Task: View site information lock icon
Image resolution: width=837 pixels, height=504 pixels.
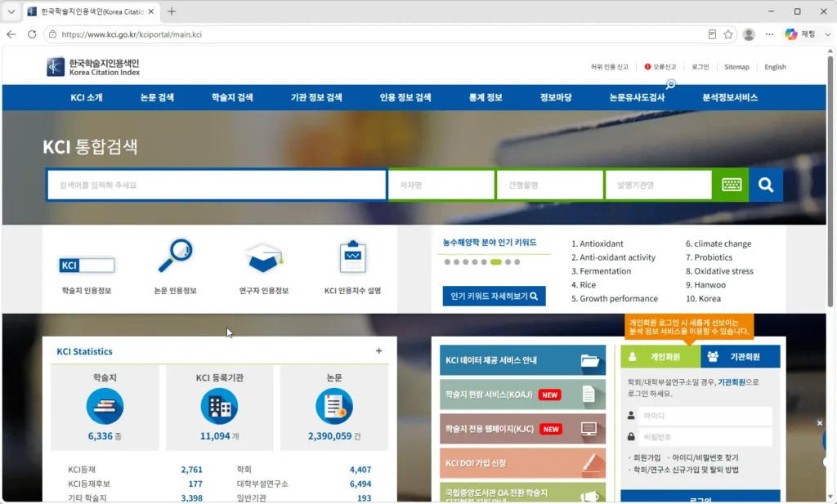Action: [52, 34]
